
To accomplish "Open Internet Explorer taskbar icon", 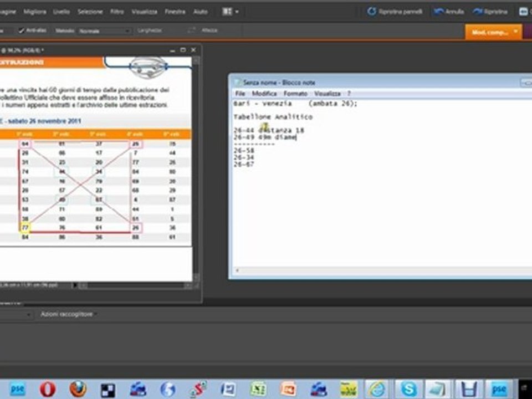I will (377, 389).
